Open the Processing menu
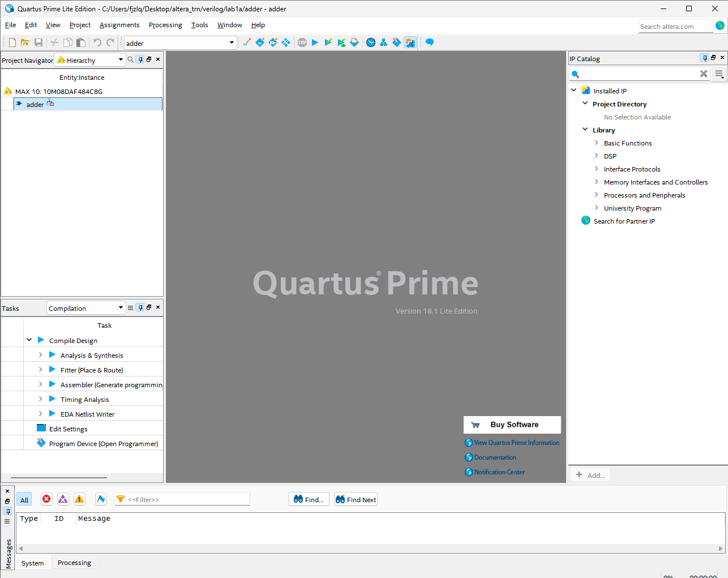The image size is (728, 578). click(165, 25)
